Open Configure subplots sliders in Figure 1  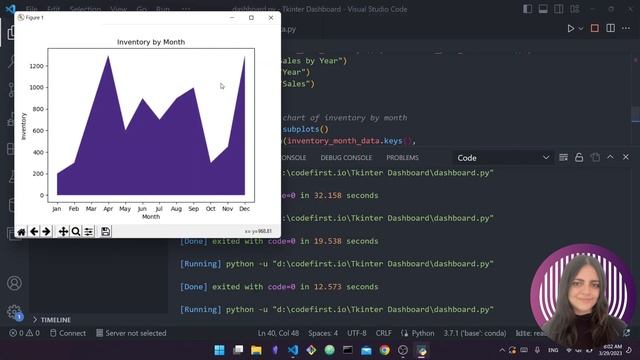tap(88, 232)
